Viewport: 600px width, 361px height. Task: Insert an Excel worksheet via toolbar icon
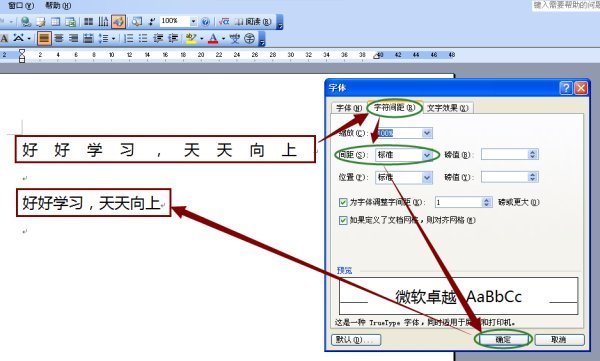point(70,21)
